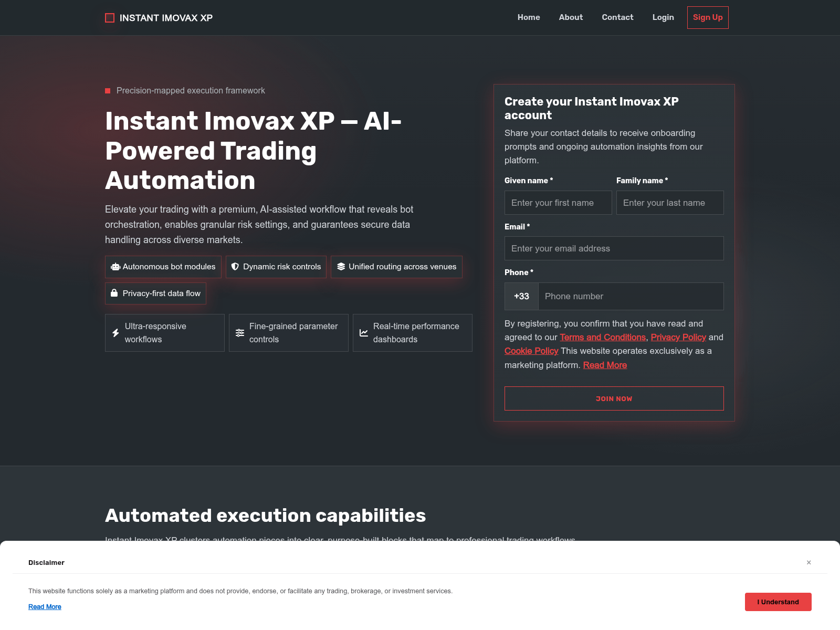Go to the About page
The image size is (840, 630).
coord(571,17)
